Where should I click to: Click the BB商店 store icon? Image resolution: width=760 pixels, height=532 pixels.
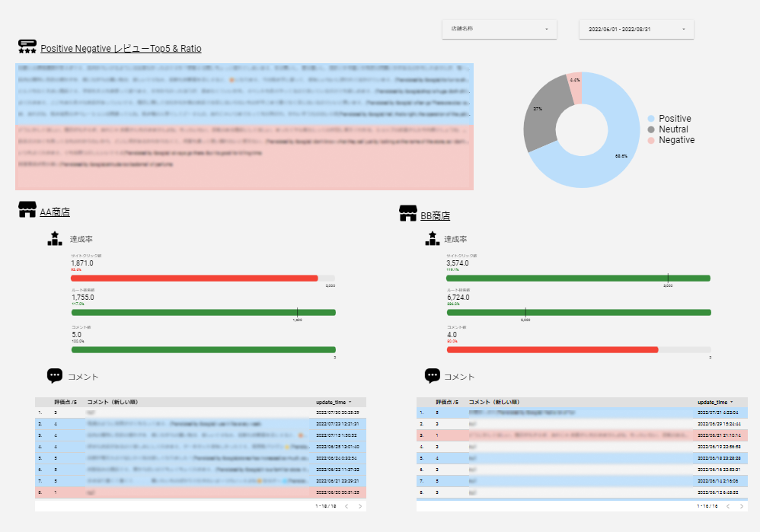[408, 214]
